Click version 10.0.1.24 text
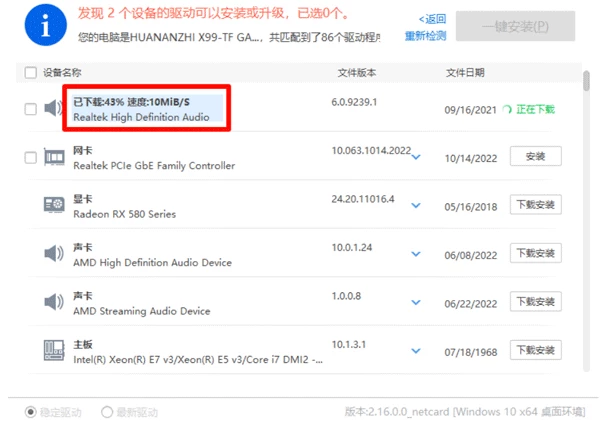Screen dimensions: 600x425 point(352,248)
